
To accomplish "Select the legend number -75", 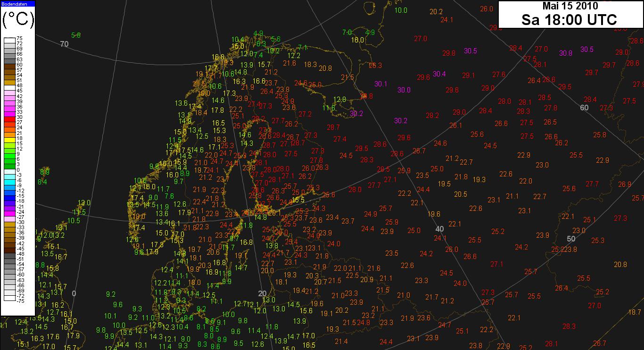I will pos(20,300).
